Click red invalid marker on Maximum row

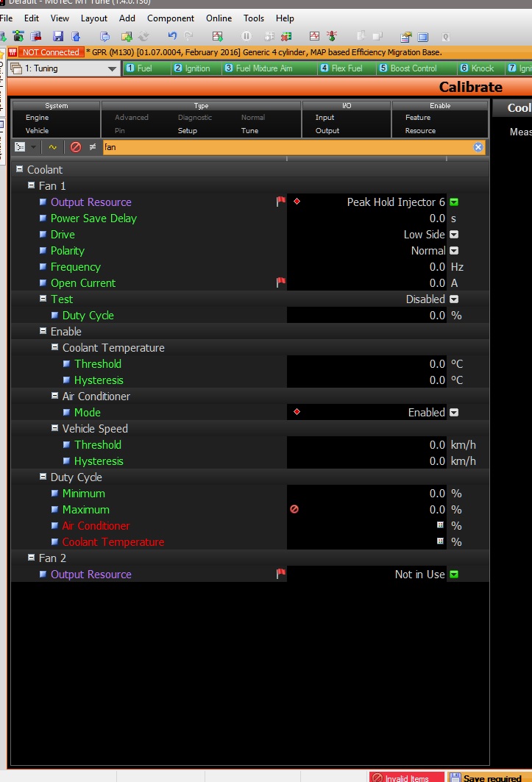tap(294, 508)
